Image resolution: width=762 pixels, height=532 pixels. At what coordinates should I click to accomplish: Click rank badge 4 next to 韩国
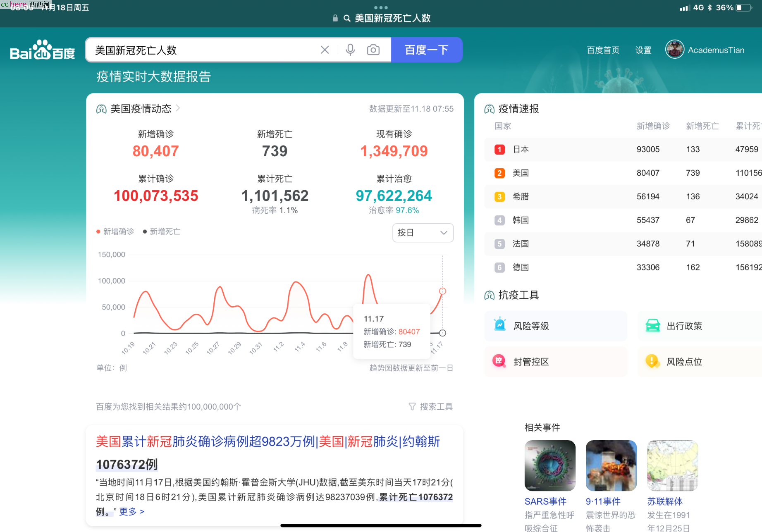coord(499,220)
